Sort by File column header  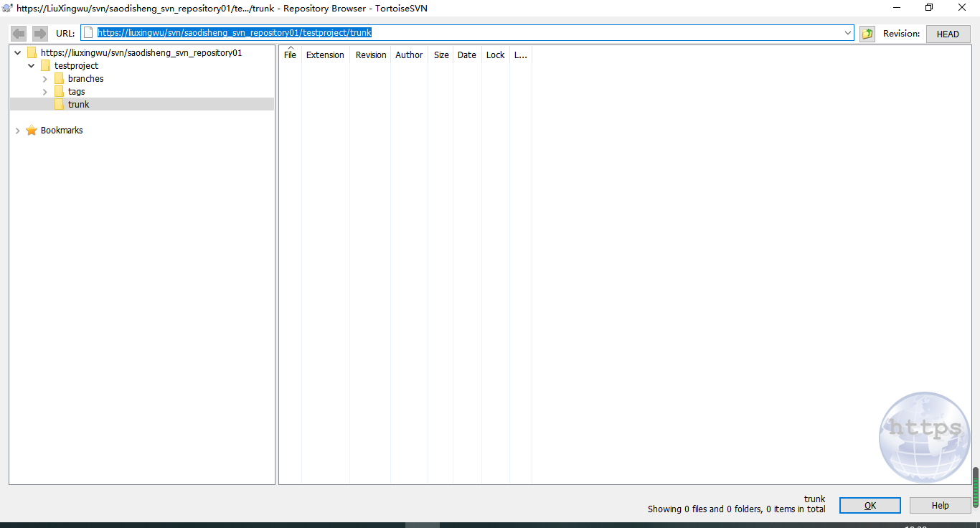[290, 55]
